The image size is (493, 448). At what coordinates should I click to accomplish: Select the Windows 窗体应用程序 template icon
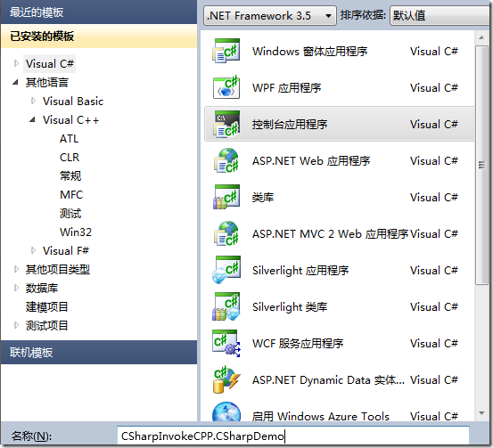click(226, 51)
